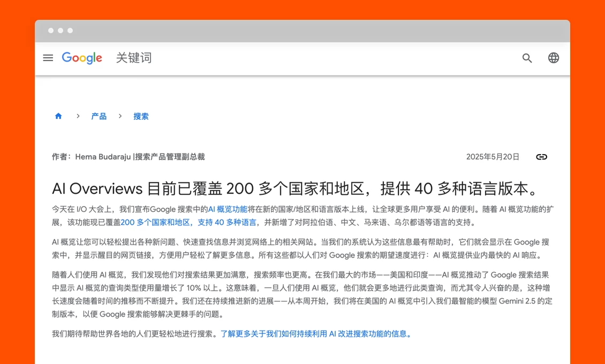Open the search magnifier icon
The image size is (605, 364).
pyautogui.click(x=527, y=58)
